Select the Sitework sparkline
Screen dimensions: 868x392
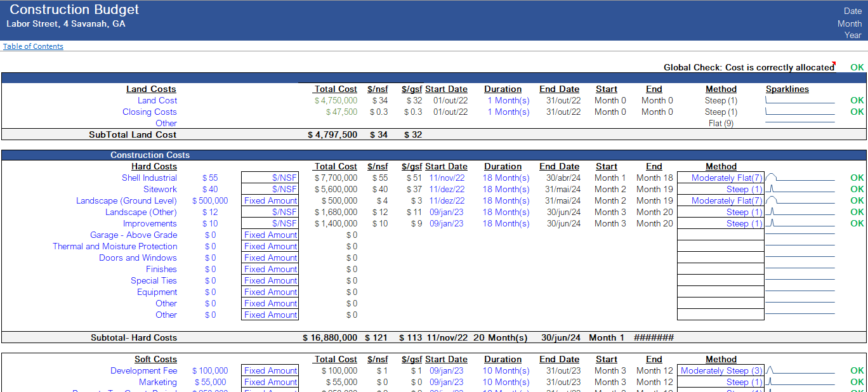(x=800, y=190)
